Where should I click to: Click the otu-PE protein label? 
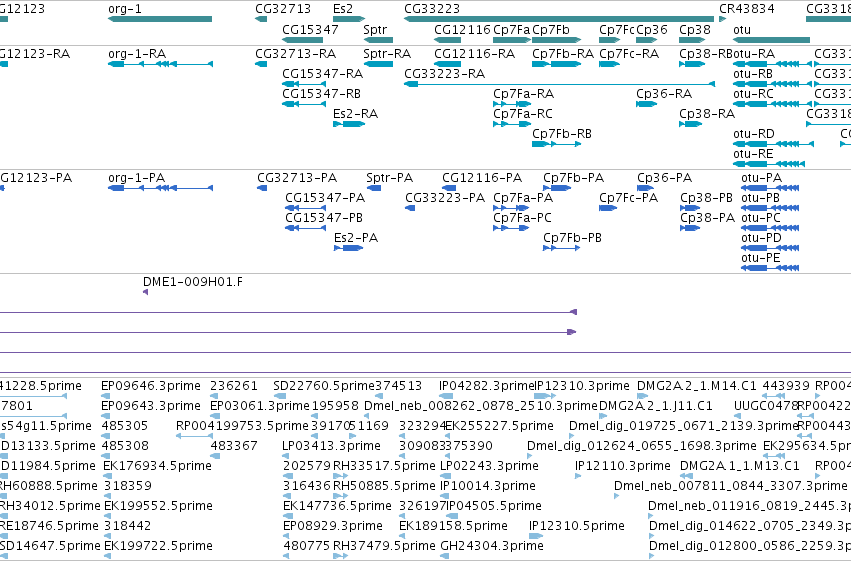[761, 258]
